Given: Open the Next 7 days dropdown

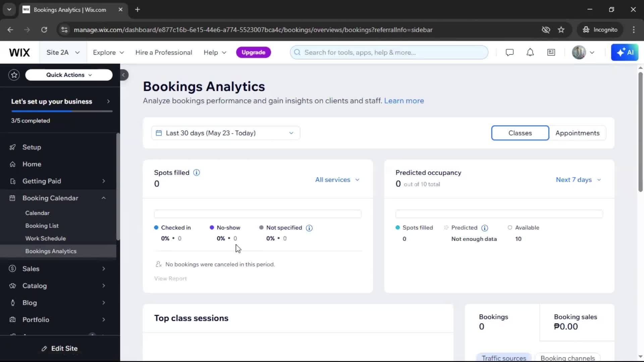Looking at the screenshot, I should point(578,180).
